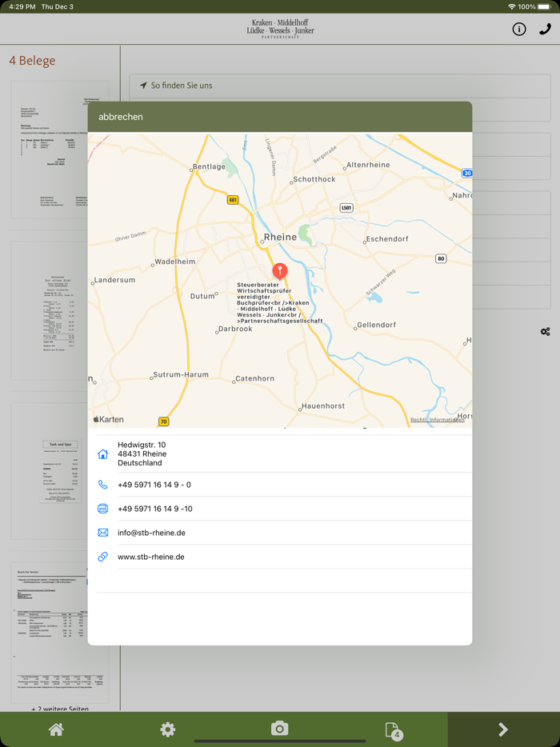Select the first receipt thumbnail
The image size is (560, 747).
click(60, 149)
